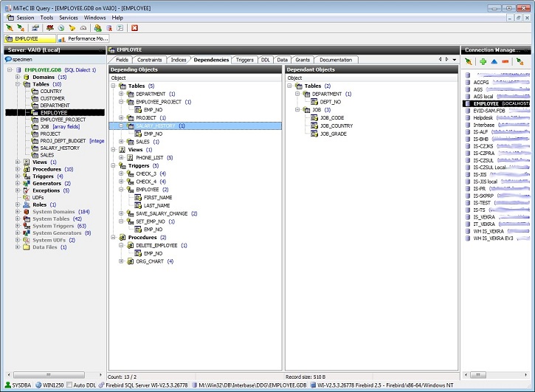
Task: Click the yellow EMPLOYEE window button
Action: tap(30, 38)
